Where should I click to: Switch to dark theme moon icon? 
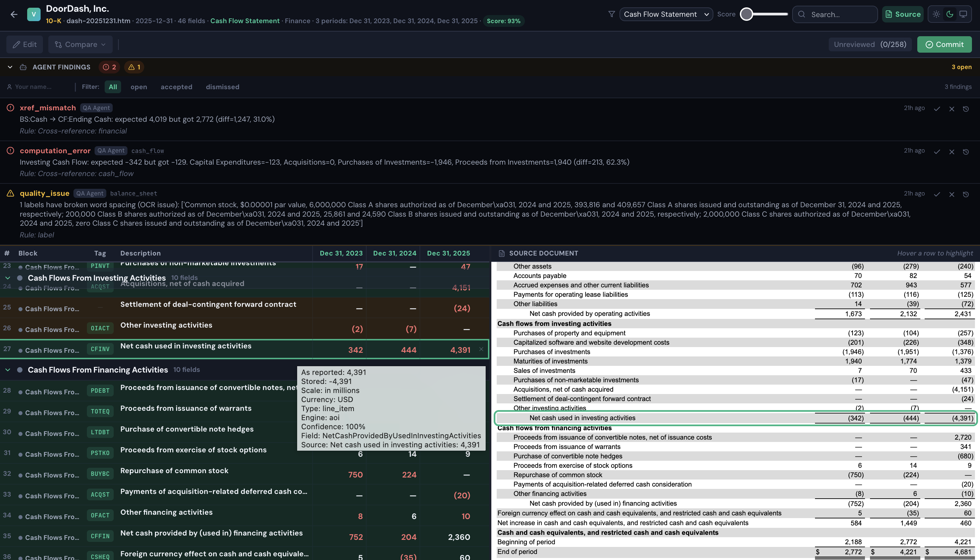tap(949, 14)
